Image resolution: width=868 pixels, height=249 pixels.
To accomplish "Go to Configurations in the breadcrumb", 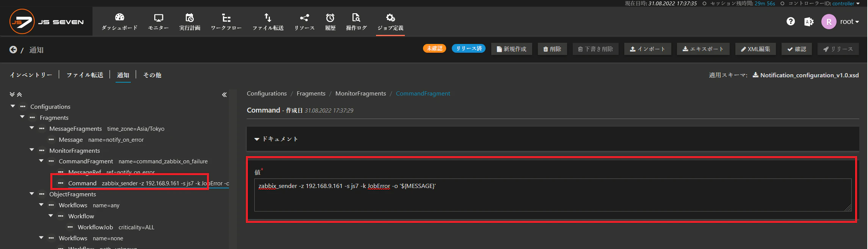I will (267, 94).
